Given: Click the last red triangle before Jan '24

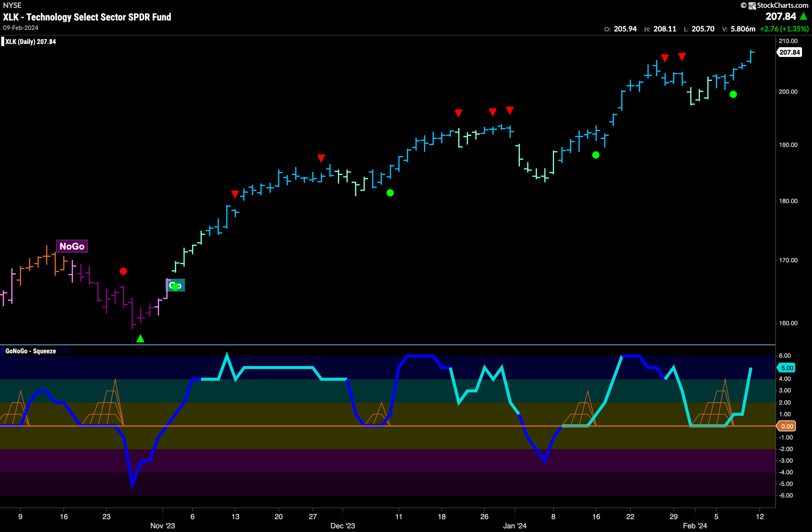Looking at the screenshot, I should [x=509, y=110].
